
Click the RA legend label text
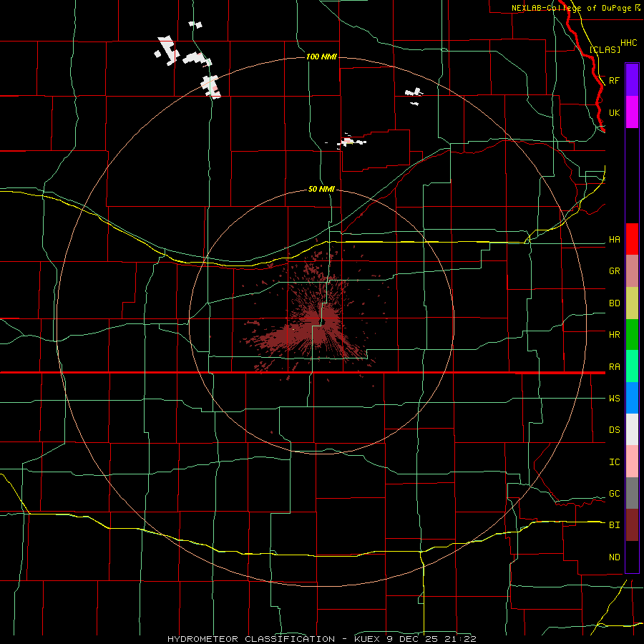pos(615,367)
